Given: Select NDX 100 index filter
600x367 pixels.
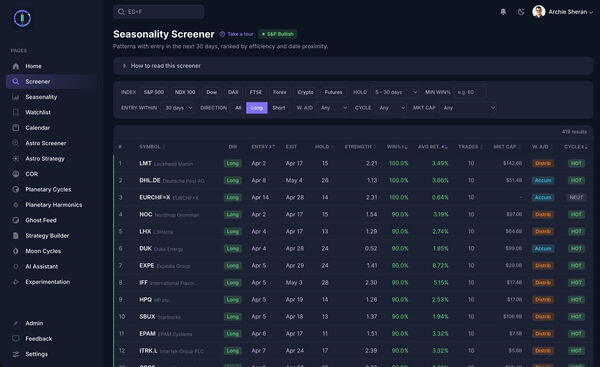Looking at the screenshot, I should (185, 92).
